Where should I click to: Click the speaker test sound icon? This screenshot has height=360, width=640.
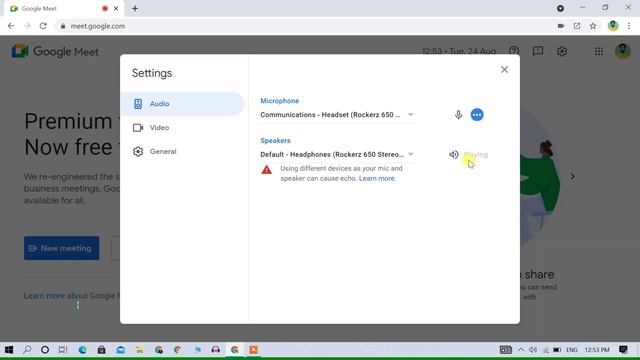pyautogui.click(x=453, y=154)
